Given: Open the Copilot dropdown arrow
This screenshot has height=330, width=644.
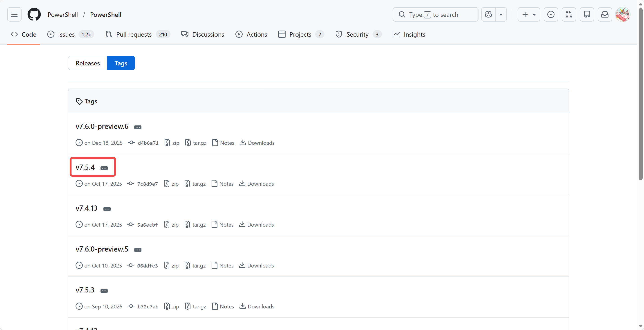Looking at the screenshot, I should pos(501,15).
